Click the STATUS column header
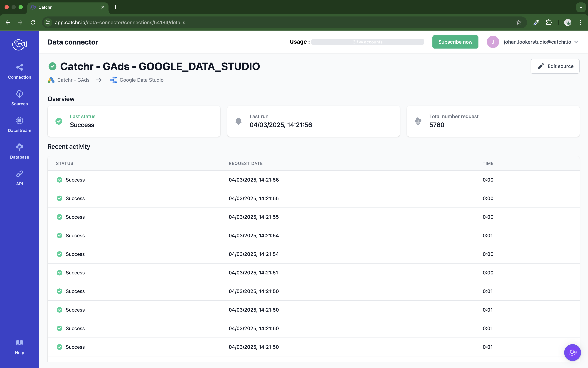This screenshot has width=588, height=368. (65, 163)
